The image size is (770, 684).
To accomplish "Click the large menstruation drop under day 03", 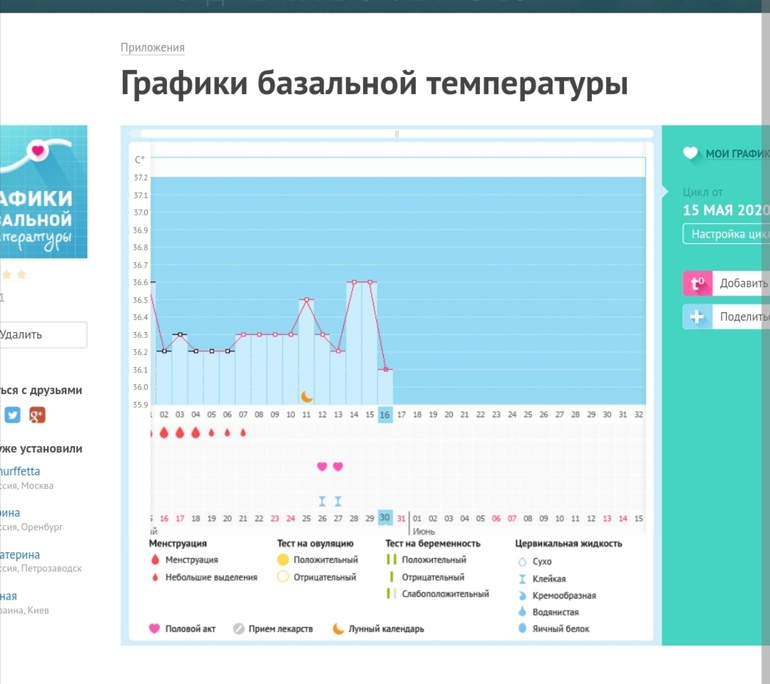I will point(180,433).
